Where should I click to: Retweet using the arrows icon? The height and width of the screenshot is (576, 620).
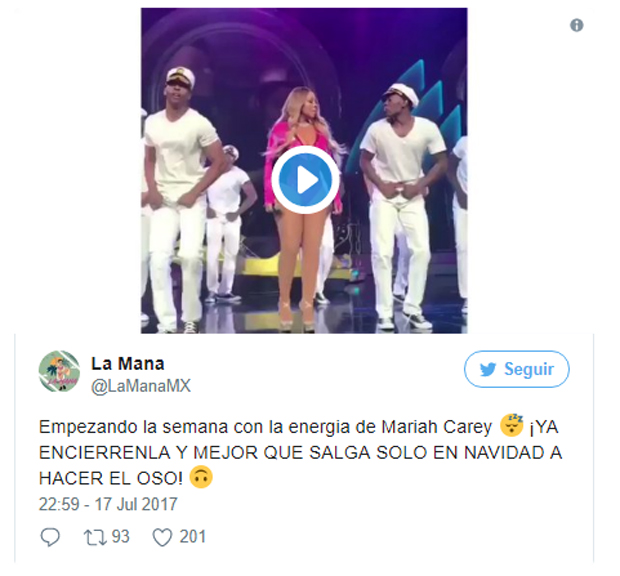click(x=95, y=538)
